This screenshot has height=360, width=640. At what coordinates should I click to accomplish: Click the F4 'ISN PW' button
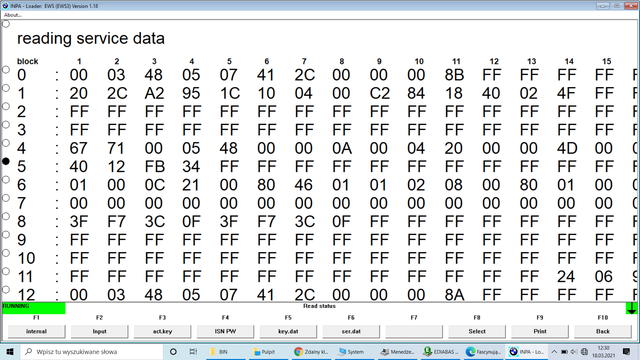225,331
